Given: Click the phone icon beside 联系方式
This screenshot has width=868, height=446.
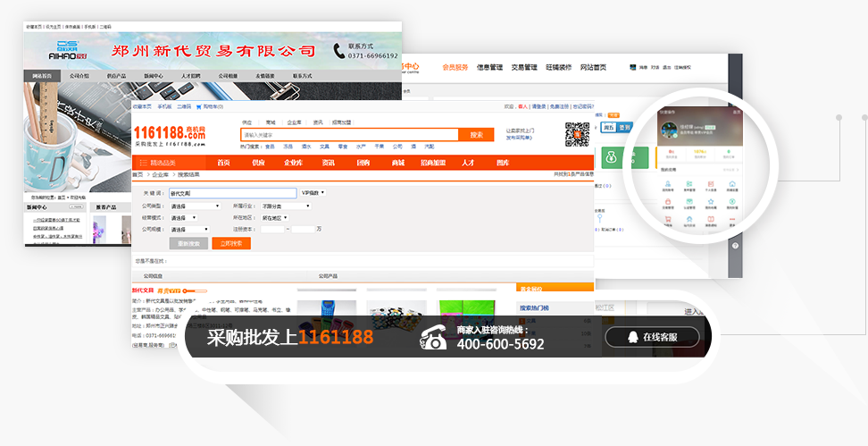Looking at the screenshot, I should [x=338, y=51].
